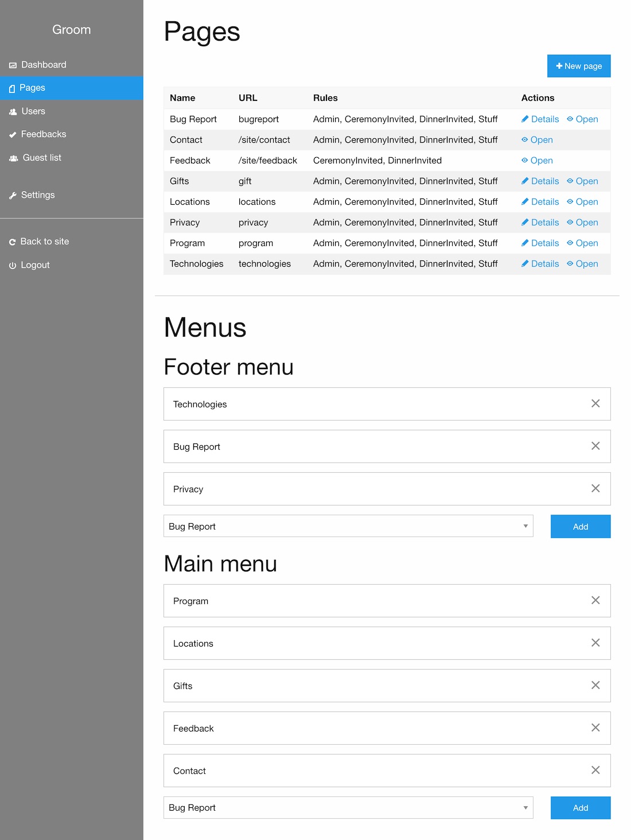This screenshot has height=840, width=631.
Task: Click Add button in Footer menu
Action: coord(581,527)
